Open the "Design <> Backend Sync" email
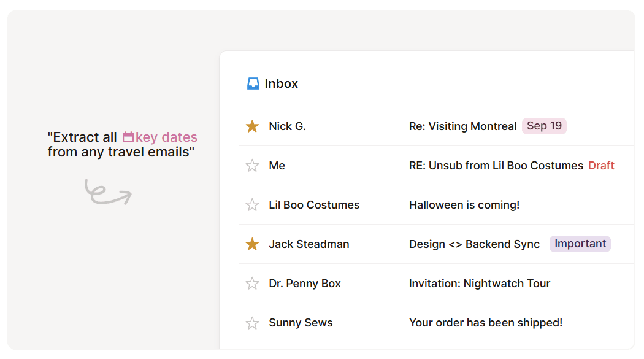This screenshot has height=359, width=644. coord(473,244)
